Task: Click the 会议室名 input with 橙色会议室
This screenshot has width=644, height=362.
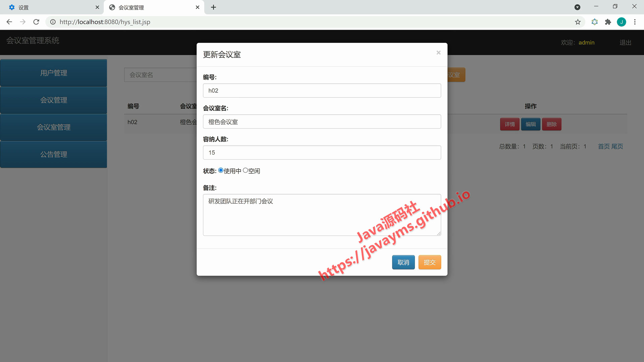Action: (322, 122)
